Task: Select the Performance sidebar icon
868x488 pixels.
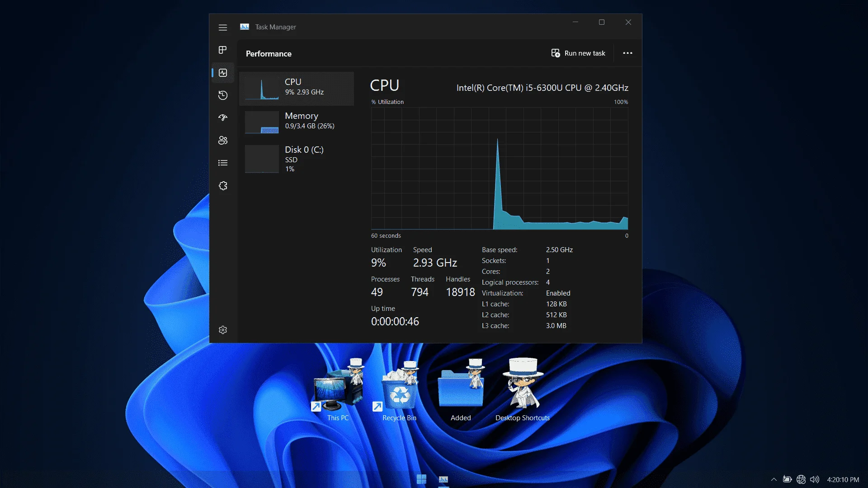Action: [x=223, y=73]
